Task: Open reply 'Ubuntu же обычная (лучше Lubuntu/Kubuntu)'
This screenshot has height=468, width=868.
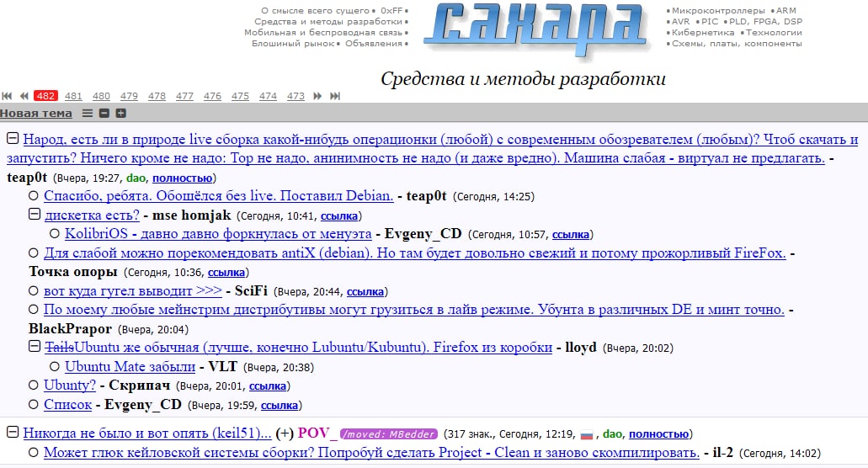Action: [298, 347]
